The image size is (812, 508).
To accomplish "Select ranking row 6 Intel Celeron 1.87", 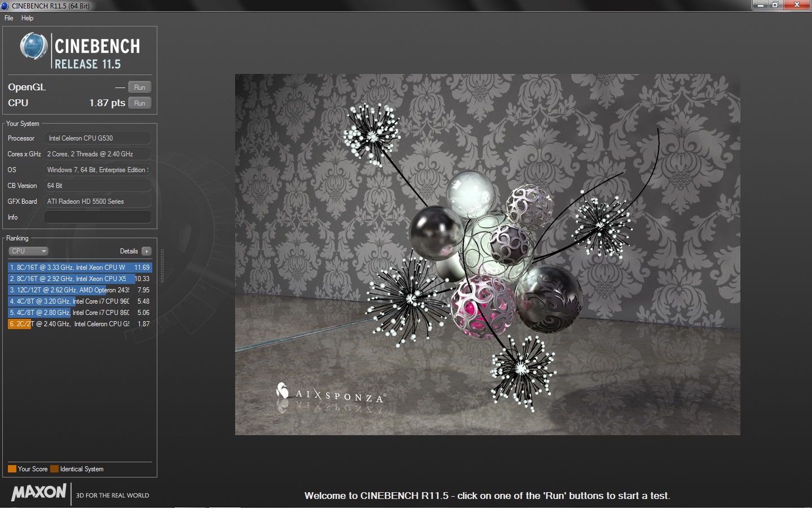I will pos(80,324).
